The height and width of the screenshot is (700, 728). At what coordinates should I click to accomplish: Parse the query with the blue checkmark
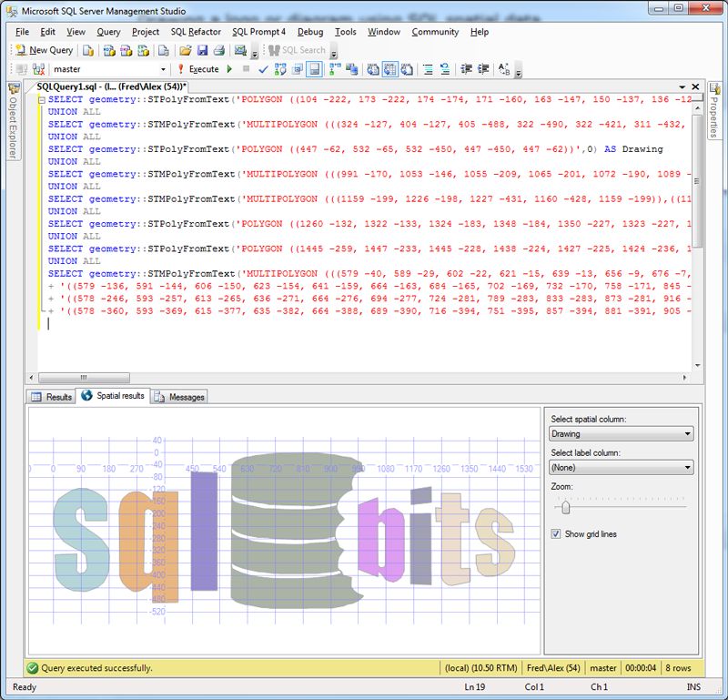coord(263,69)
